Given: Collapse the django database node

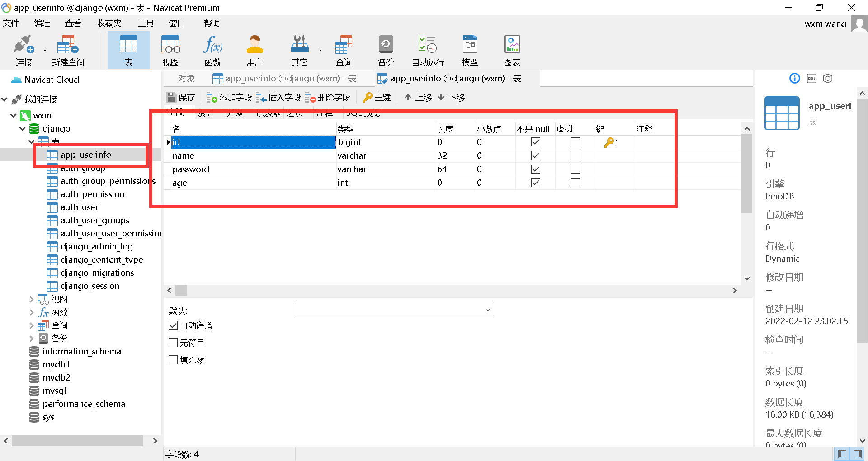Looking at the screenshot, I should pos(22,128).
